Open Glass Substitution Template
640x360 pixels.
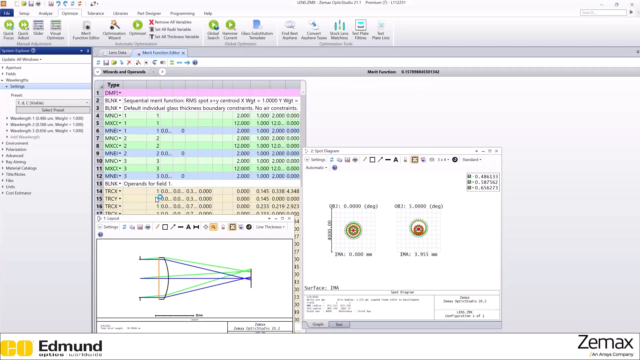pos(257,30)
